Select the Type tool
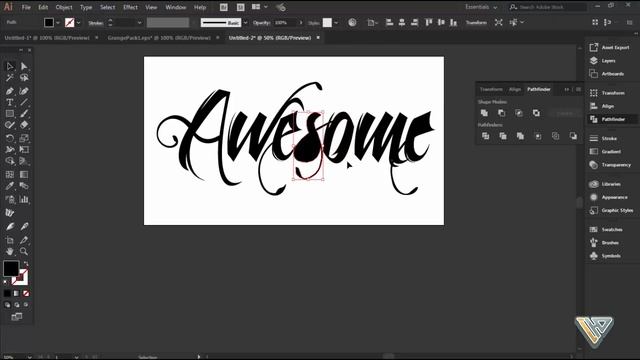 pyautogui.click(x=10, y=102)
